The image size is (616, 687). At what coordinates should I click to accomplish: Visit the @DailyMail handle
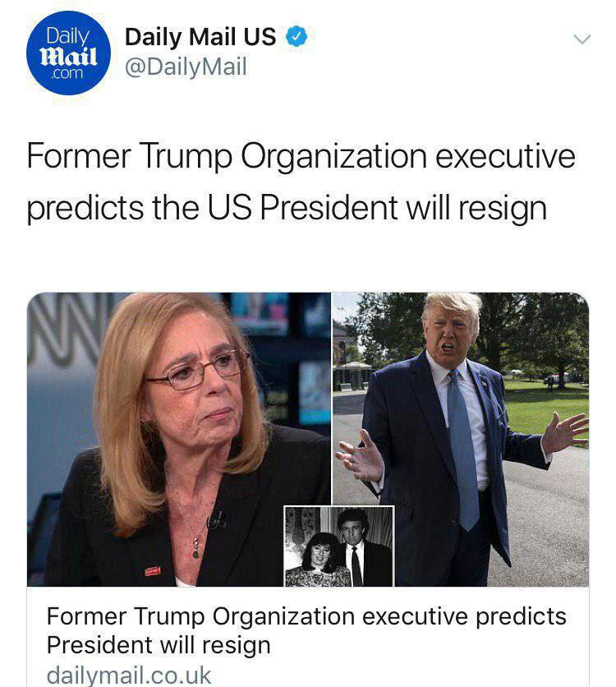[x=186, y=67]
